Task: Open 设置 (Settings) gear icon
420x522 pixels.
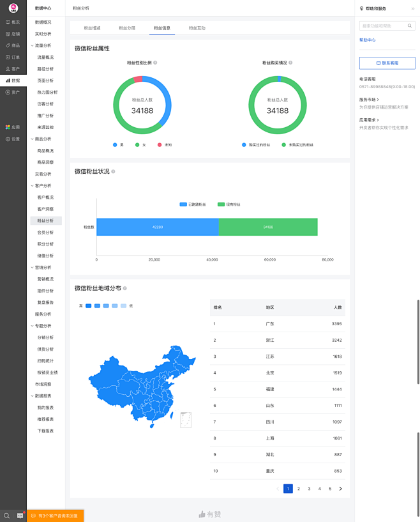Action: tap(8, 139)
